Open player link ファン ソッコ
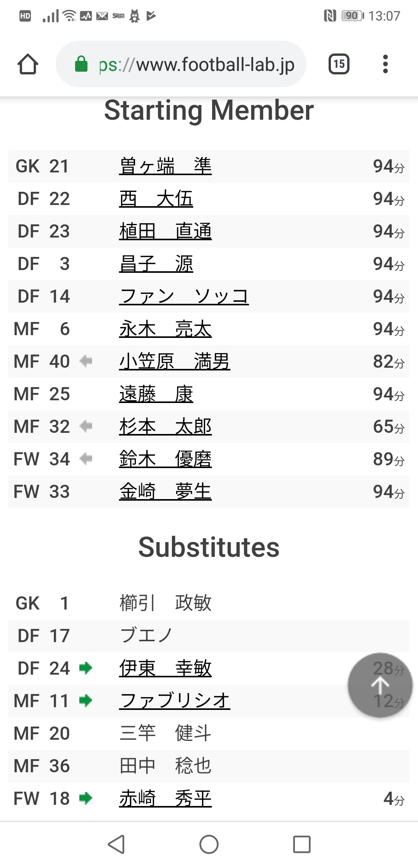The image size is (418, 868). (184, 296)
